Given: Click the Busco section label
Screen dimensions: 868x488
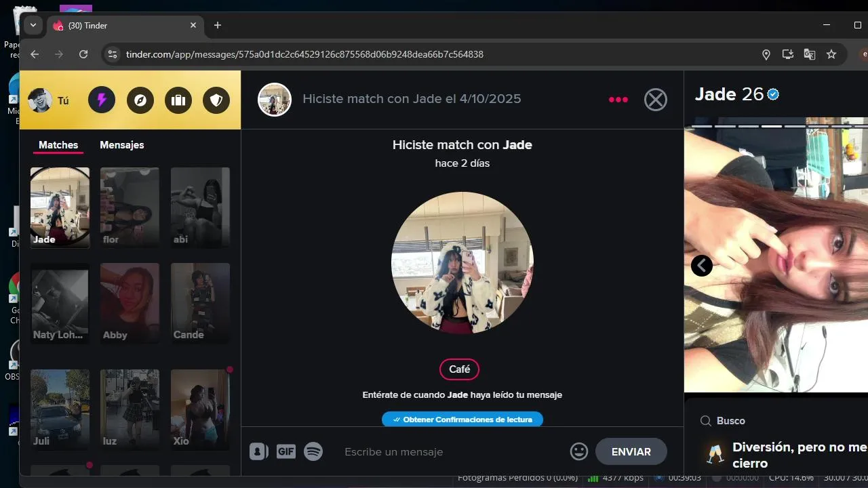Looking at the screenshot, I should [731, 421].
